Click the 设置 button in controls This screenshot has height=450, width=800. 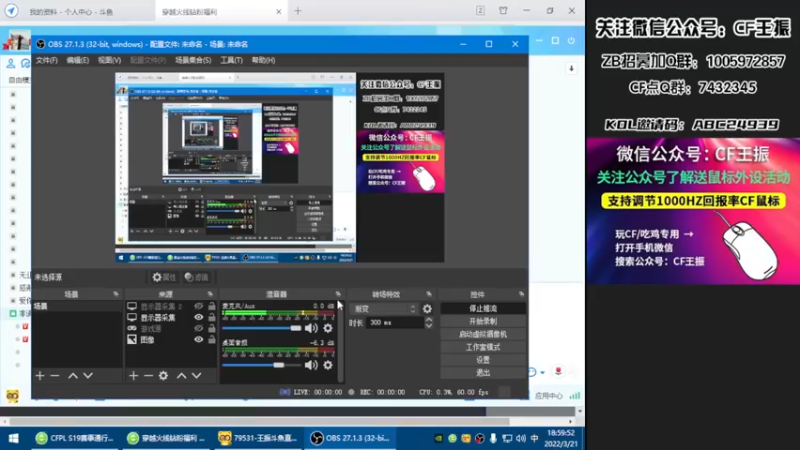[x=483, y=360]
